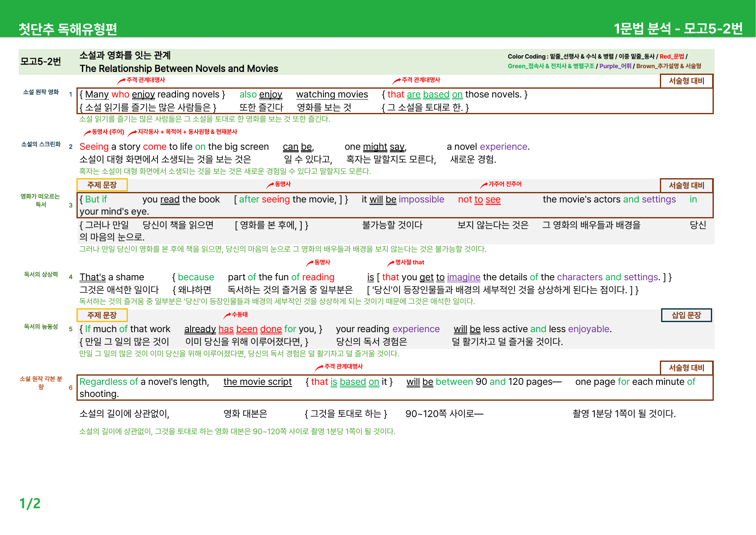Click the '주제 문장' box above sentence 5

(x=102, y=315)
